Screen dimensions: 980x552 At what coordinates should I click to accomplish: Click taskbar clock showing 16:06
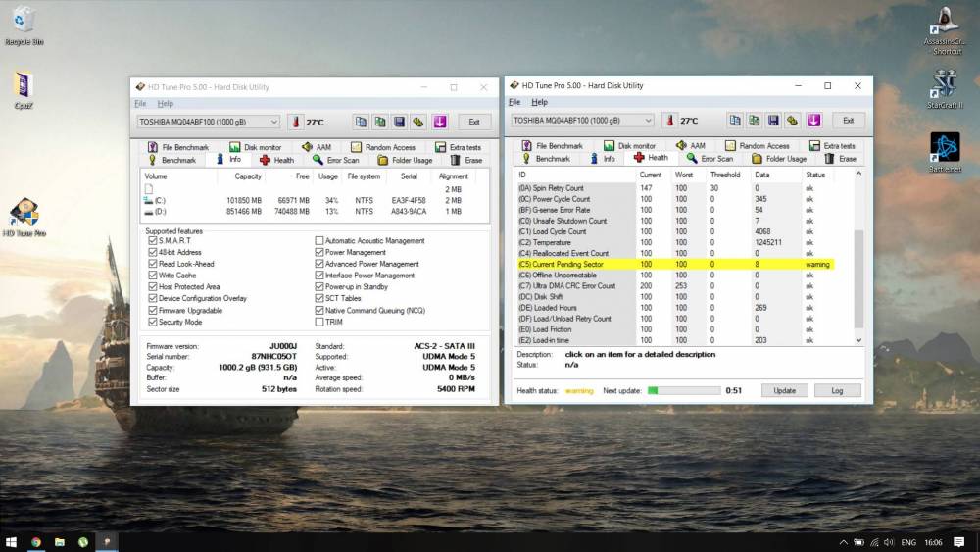[933, 542]
